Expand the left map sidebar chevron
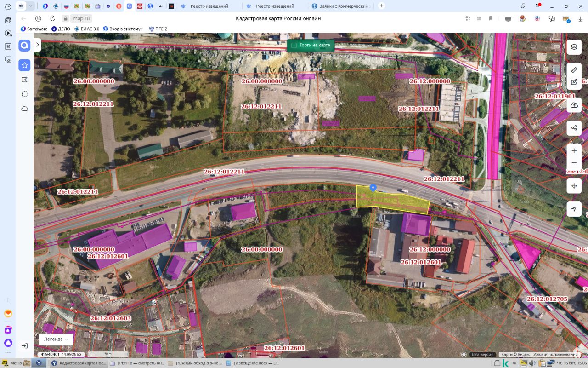The width and height of the screenshot is (588, 368). [x=38, y=45]
